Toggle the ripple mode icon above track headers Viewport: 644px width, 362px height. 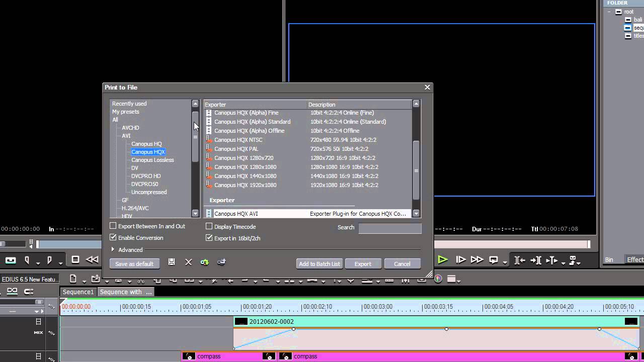pos(12,291)
